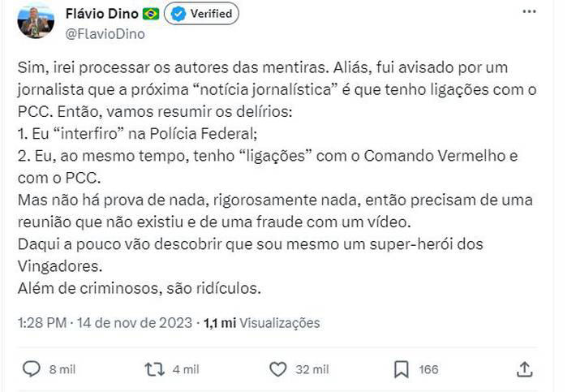Repost the tweet using the retweet icon
The width and height of the screenshot is (576, 392).
(x=153, y=369)
